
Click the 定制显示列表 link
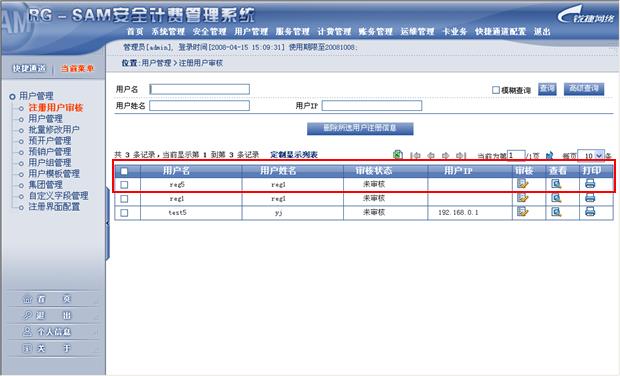point(294,155)
